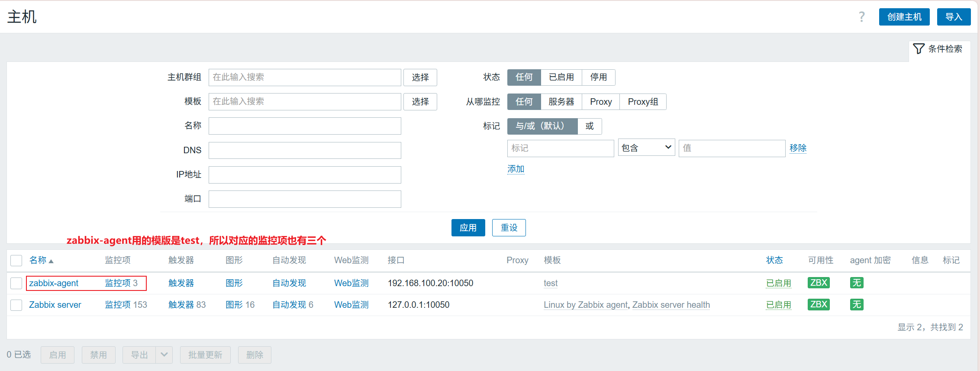Open the zabbix-agent host link
Screen dimensions: 980x371
[x=54, y=283]
